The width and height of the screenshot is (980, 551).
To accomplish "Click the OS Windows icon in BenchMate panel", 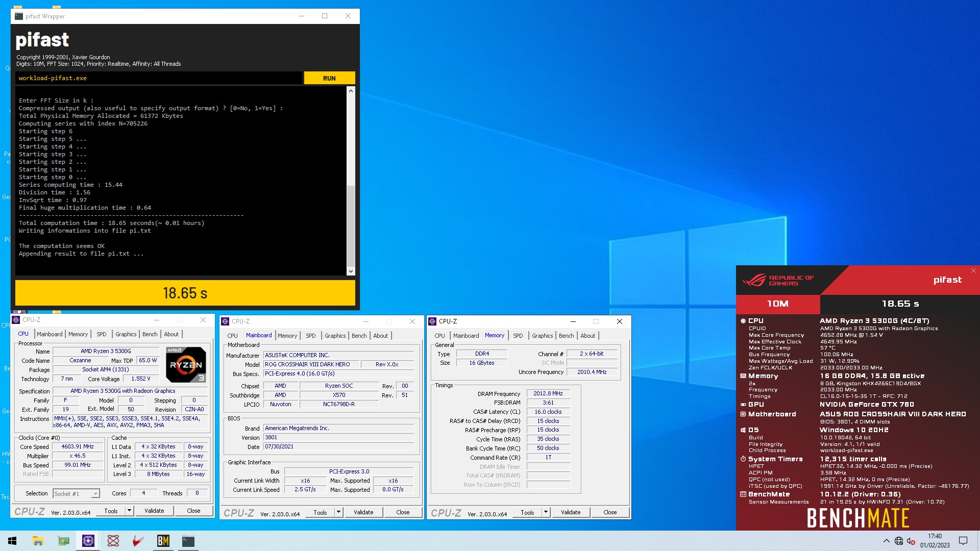I will click(743, 430).
